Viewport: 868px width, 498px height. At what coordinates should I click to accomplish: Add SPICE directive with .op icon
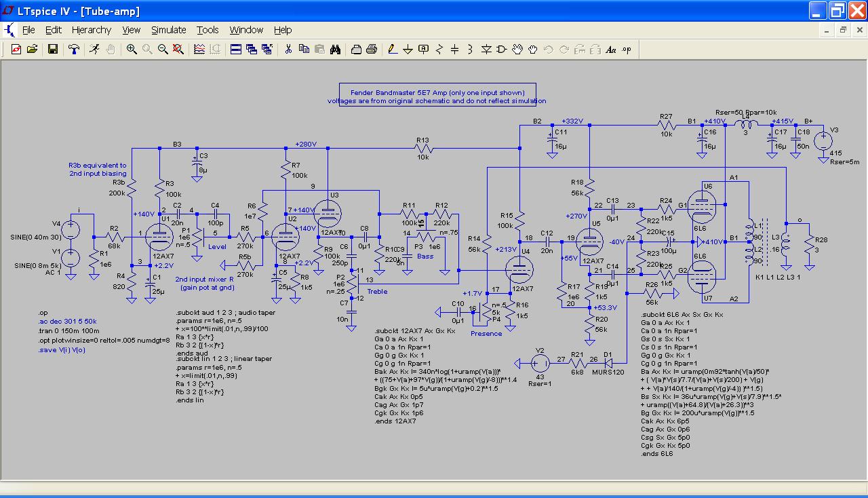tap(627, 50)
